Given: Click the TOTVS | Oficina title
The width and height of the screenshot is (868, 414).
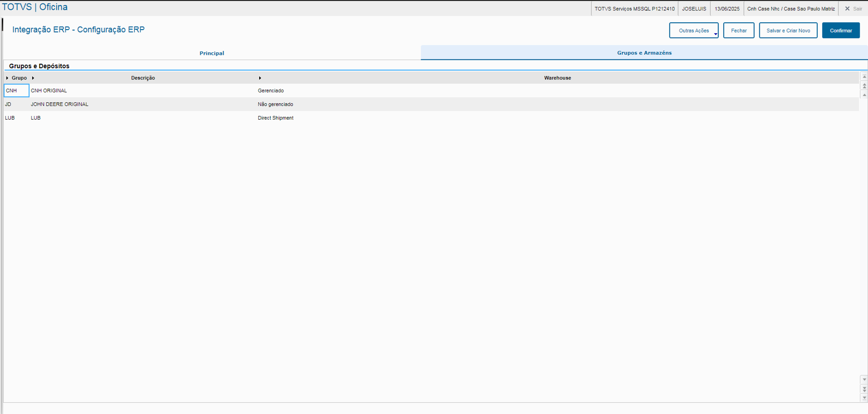Looking at the screenshot, I should point(35,7).
